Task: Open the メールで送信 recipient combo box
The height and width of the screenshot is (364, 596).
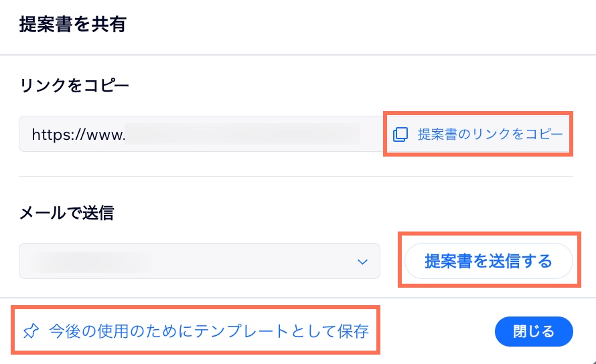Action: tap(200, 261)
